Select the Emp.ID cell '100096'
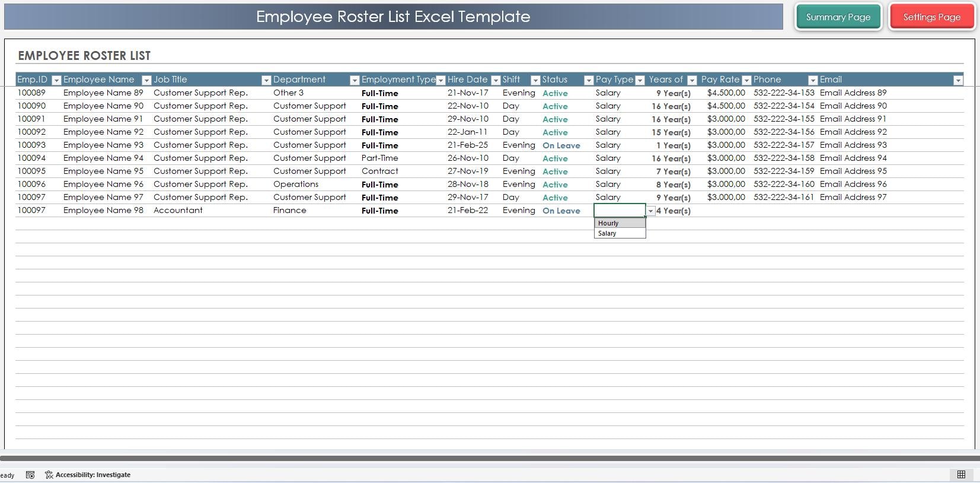The height and width of the screenshot is (483, 980). click(31, 184)
